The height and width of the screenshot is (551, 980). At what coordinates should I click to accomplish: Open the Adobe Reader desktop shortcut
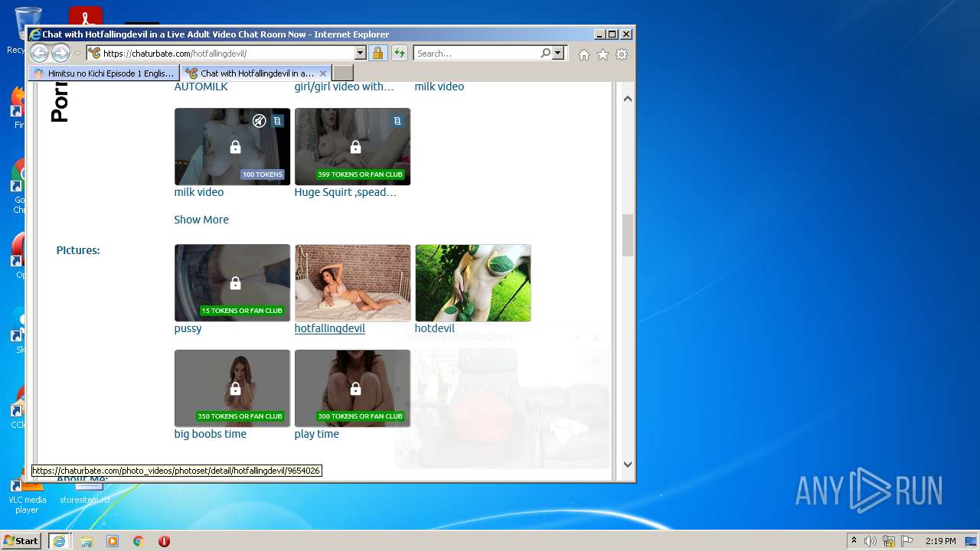pos(85,17)
